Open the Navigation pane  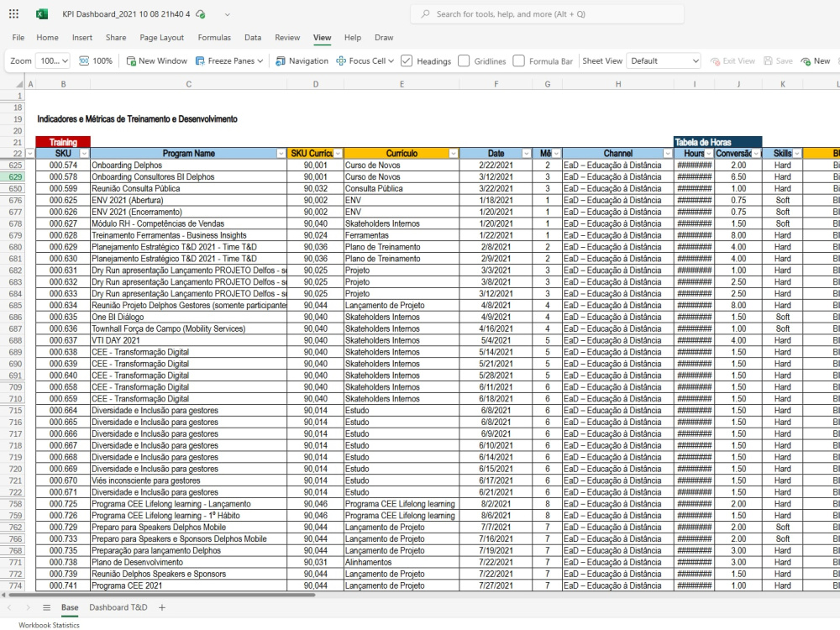pos(302,61)
